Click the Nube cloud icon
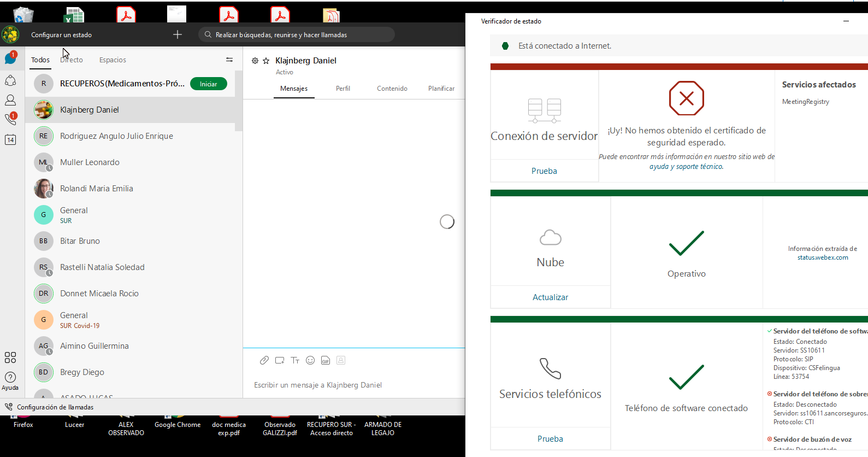868x457 pixels. (x=550, y=238)
